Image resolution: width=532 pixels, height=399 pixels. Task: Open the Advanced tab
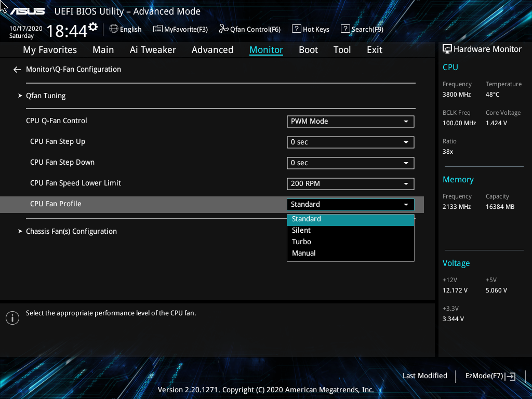(x=212, y=50)
